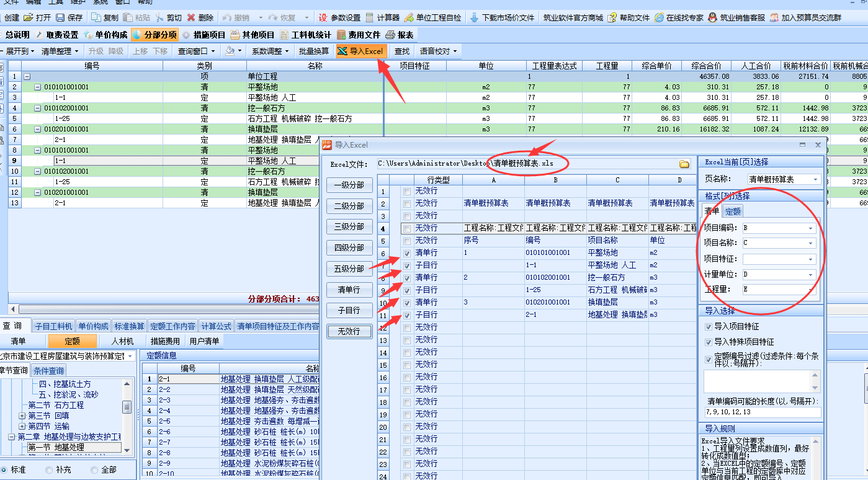Select the 补充 radio button
Viewport: 868px width, 480px height.
pyautogui.click(x=49, y=470)
